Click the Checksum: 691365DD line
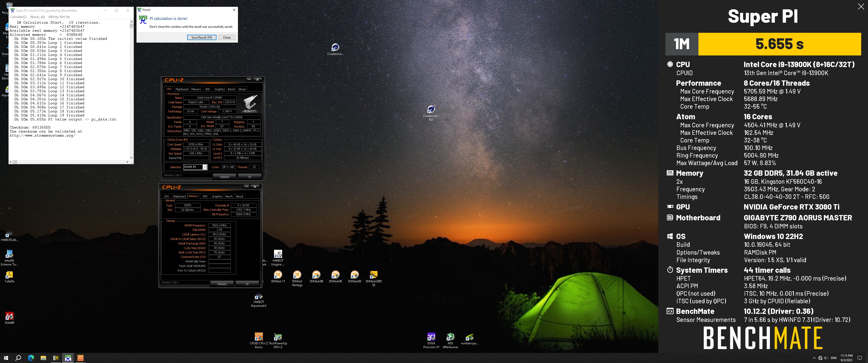This screenshot has width=868, height=363. click(x=30, y=128)
